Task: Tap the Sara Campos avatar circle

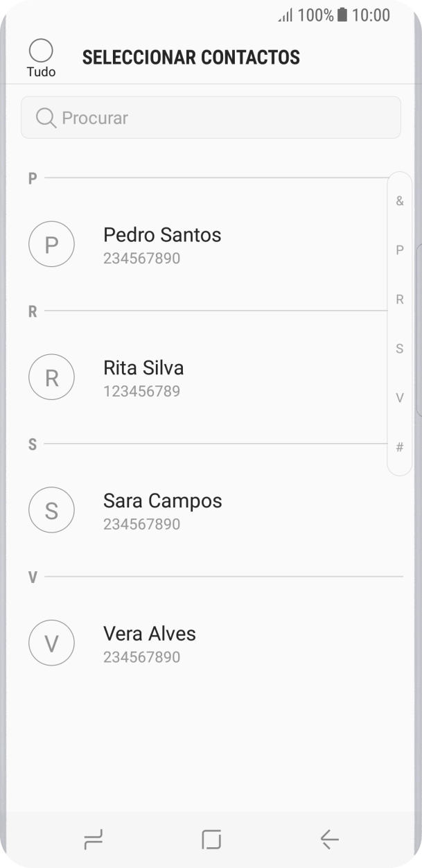Action: [x=51, y=510]
